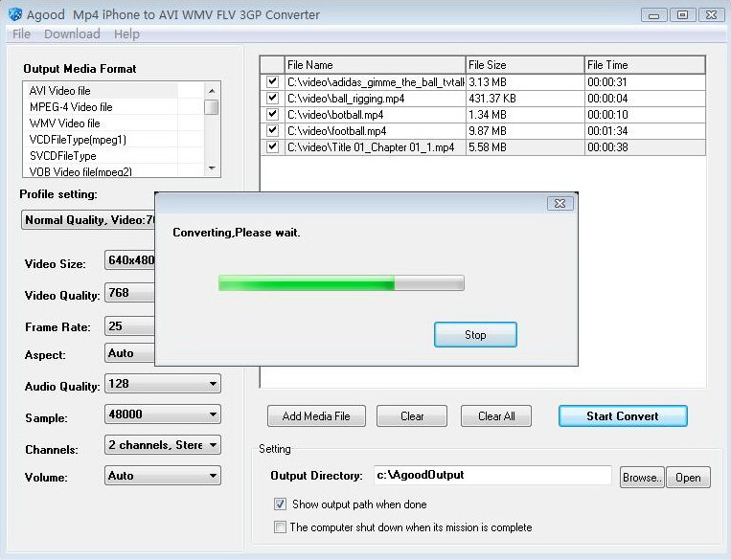The width and height of the screenshot is (731, 560).
Task: Click Stop to halt conversion
Action: (x=475, y=334)
